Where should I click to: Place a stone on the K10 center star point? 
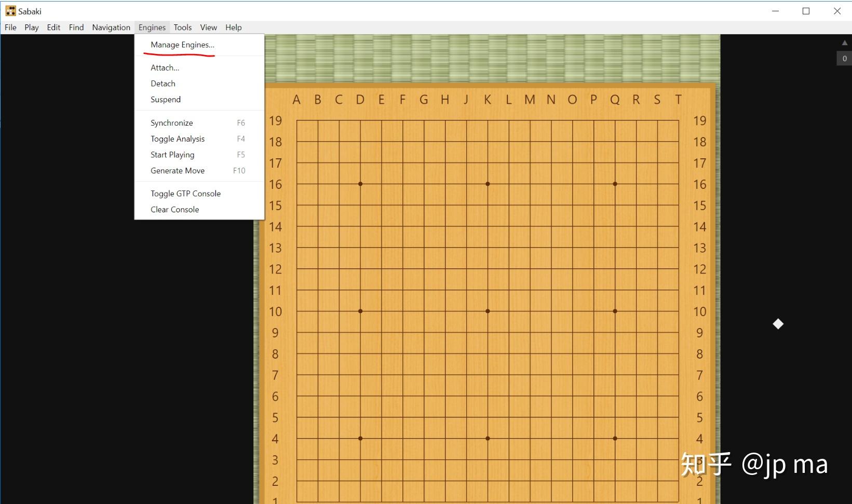[487, 311]
